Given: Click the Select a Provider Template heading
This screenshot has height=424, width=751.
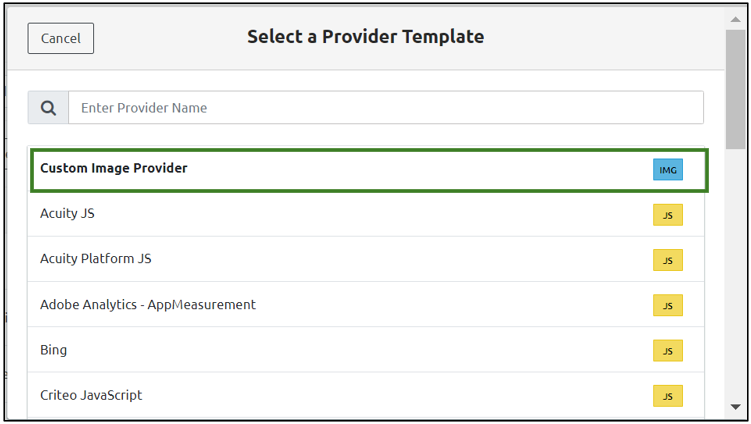Looking at the screenshot, I should (x=365, y=37).
